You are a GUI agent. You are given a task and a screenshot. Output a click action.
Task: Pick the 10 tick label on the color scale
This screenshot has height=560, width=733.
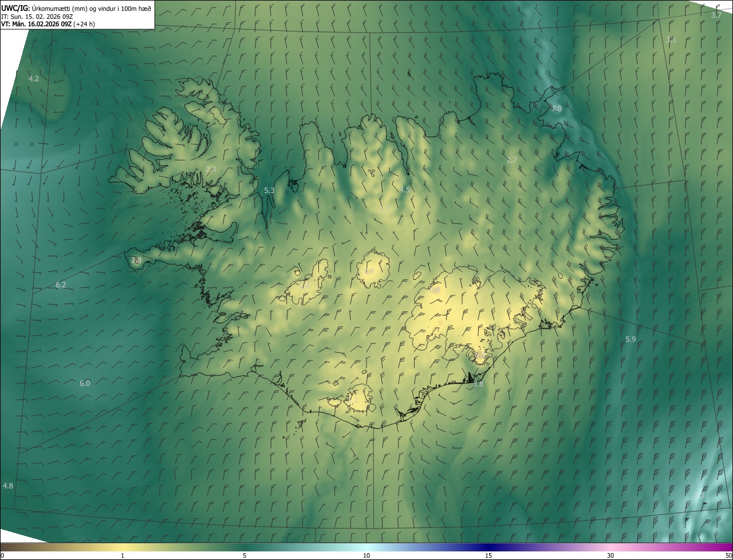click(x=366, y=556)
